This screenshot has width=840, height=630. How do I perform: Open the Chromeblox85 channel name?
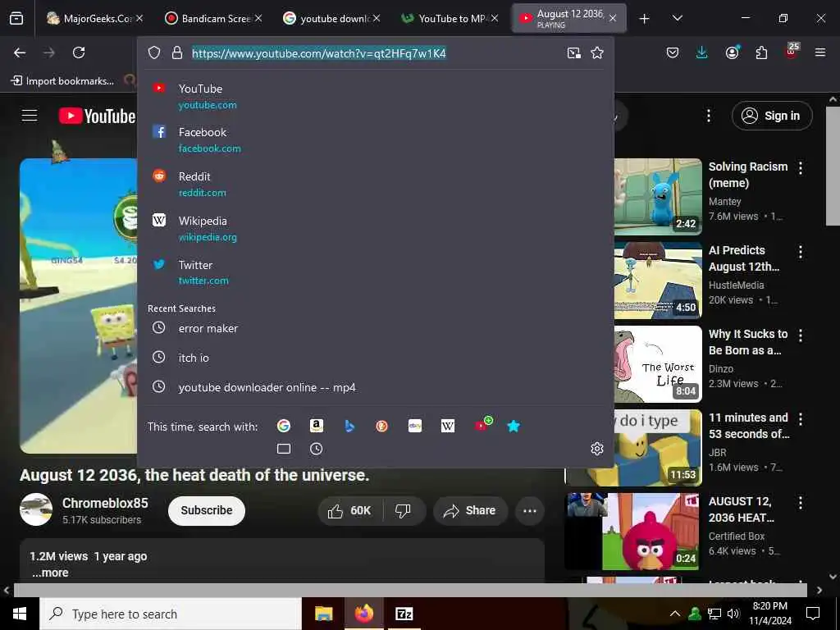coord(105,503)
